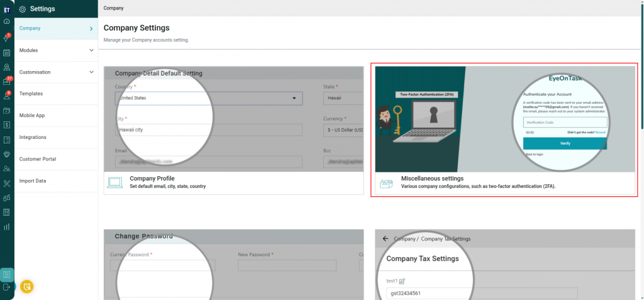Open the Miscellaneous settings title link
The height and width of the screenshot is (300, 644).
click(432, 179)
